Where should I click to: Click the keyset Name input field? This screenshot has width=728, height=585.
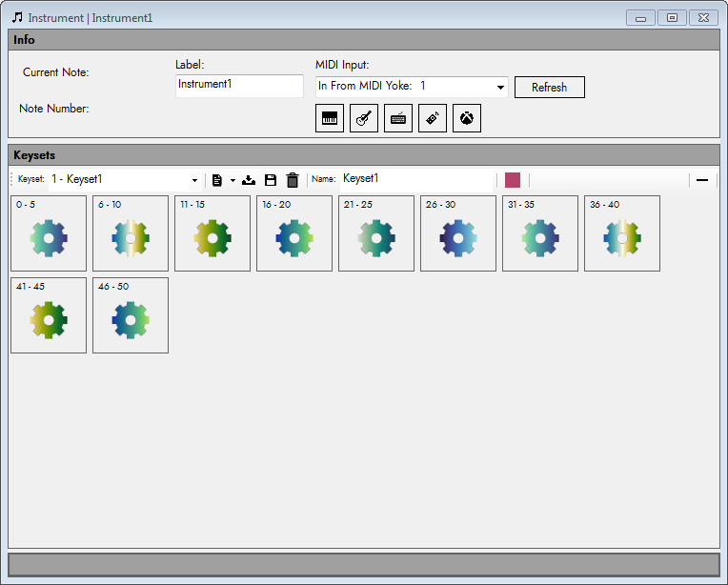click(416, 179)
